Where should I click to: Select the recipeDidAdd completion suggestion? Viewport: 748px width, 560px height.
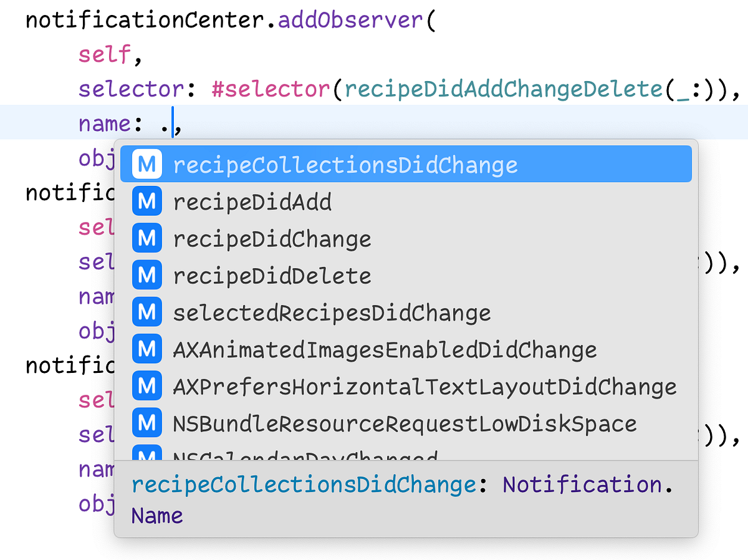[x=252, y=201]
